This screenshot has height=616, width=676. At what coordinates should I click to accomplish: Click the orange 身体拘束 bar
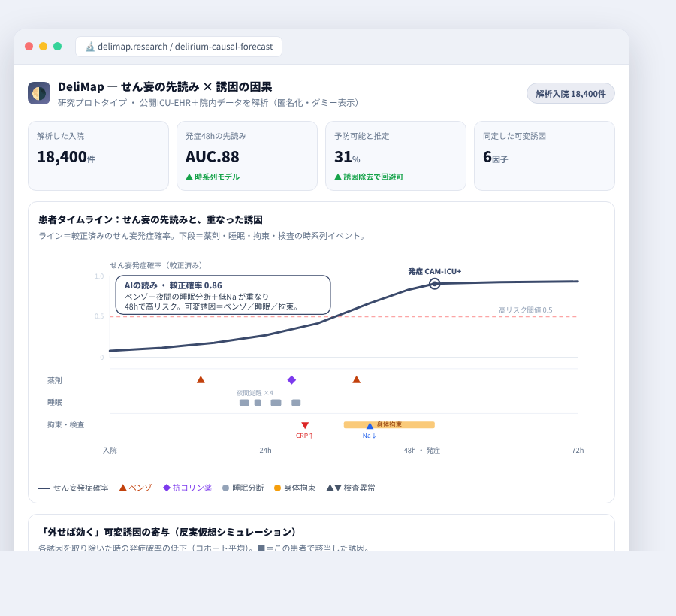tap(389, 425)
